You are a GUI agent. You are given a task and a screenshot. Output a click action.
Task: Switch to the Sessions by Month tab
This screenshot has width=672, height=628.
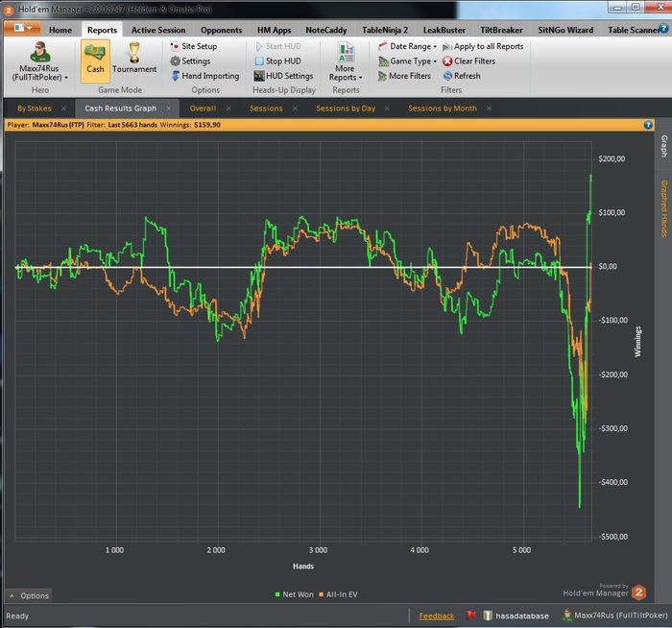click(443, 109)
